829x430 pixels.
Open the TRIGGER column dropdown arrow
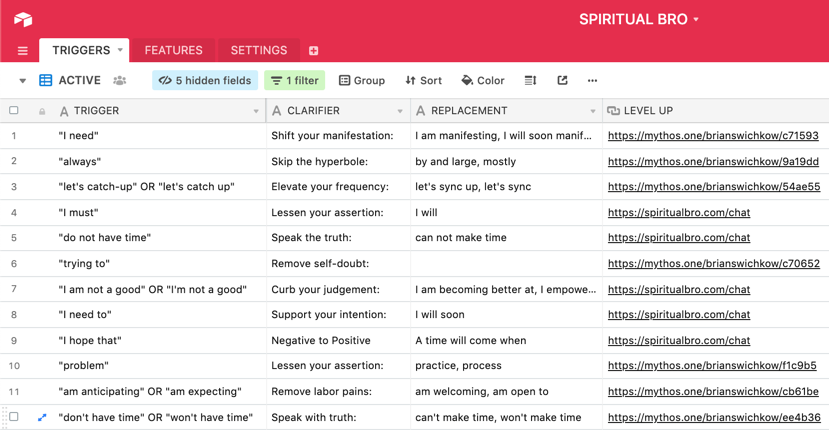256,111
